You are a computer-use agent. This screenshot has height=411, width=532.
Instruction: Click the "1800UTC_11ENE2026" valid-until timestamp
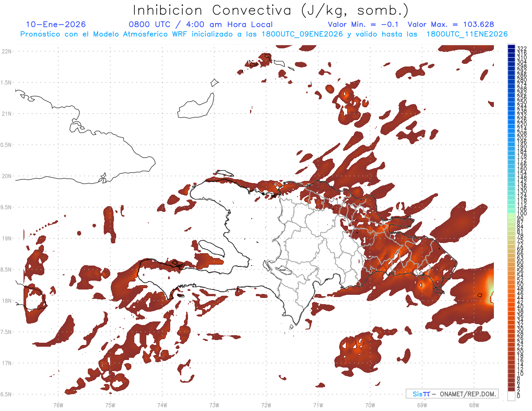[x=467, y=34]
